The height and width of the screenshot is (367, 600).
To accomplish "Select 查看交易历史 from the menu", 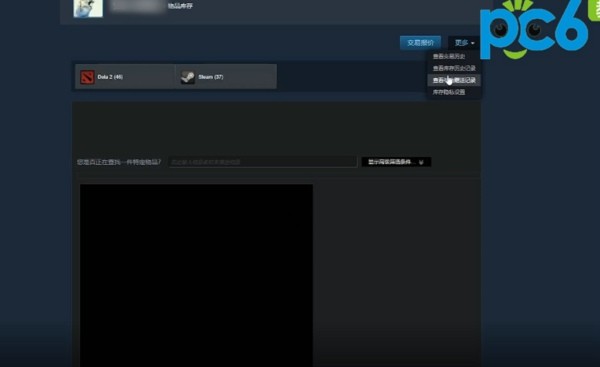I will pos(449,56).
